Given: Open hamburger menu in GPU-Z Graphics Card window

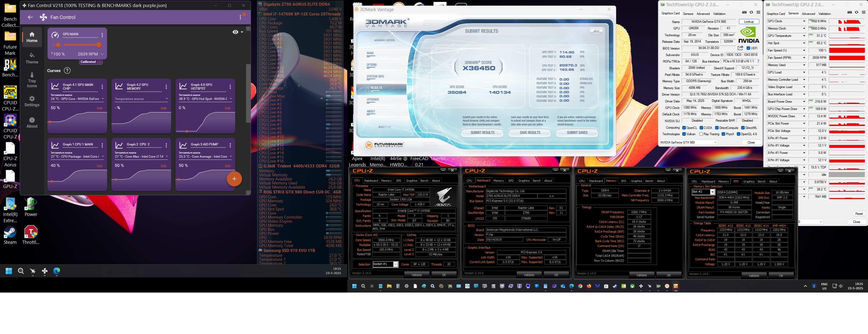Looking at the screenshot, I should click(x=758, y=12).
